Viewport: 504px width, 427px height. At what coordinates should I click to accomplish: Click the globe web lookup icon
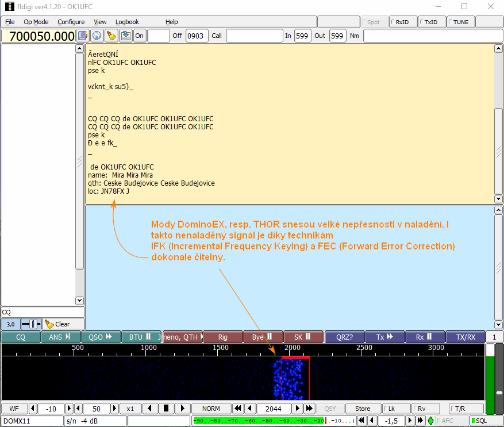pyautogui.click(x=97, y=36)
